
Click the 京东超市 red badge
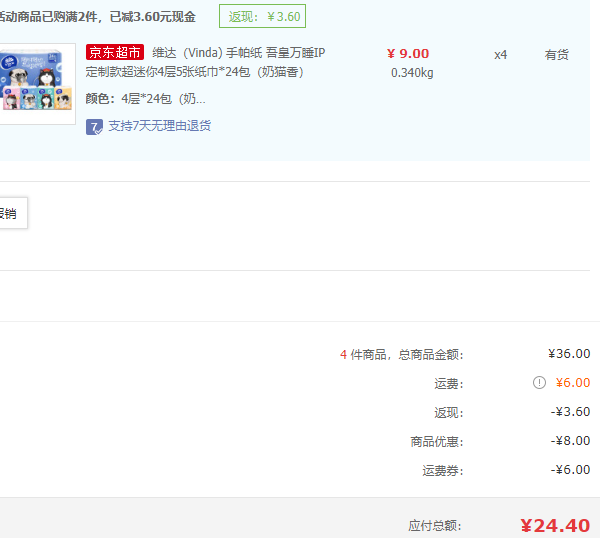pyautogui.click(x=115, y=52)
